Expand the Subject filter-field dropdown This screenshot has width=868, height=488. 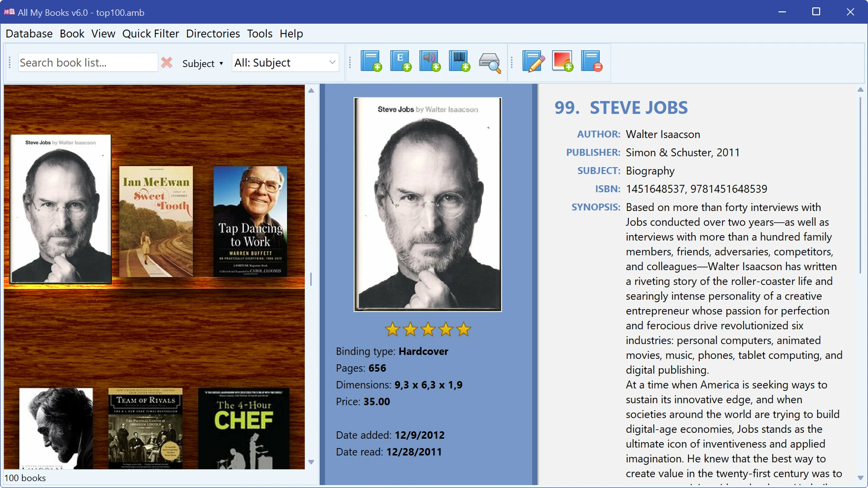pos(203,63)
